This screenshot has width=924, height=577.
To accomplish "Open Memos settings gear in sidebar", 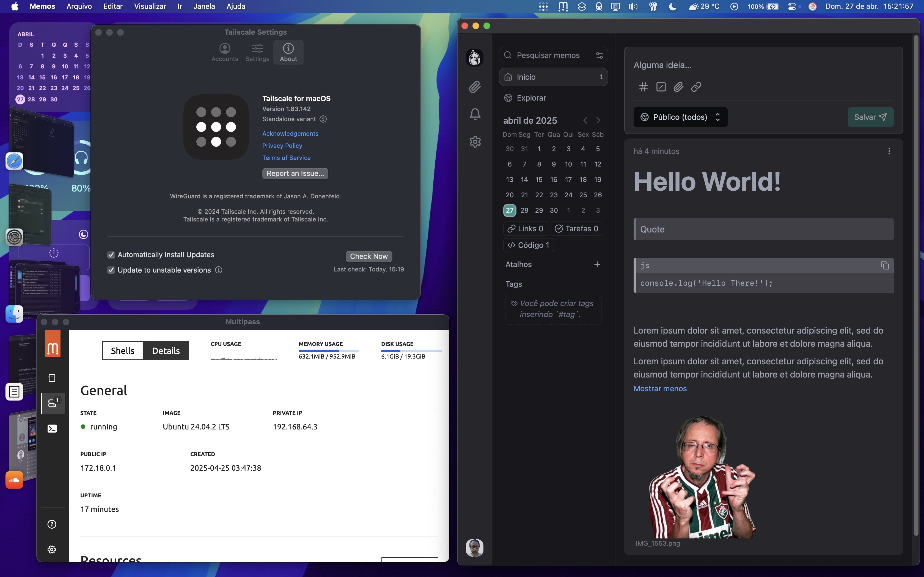I will [475, 142].
